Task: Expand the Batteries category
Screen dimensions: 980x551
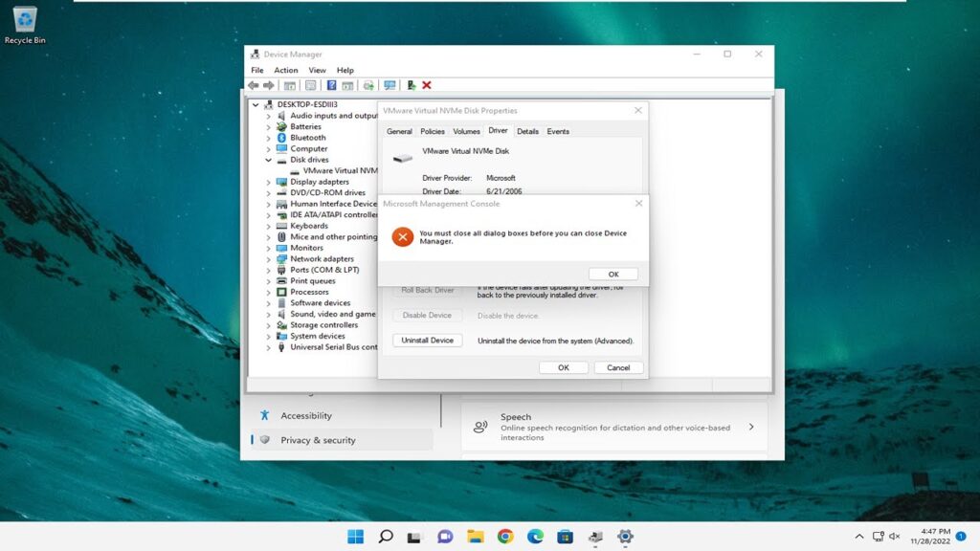Action: coord(268,127)
